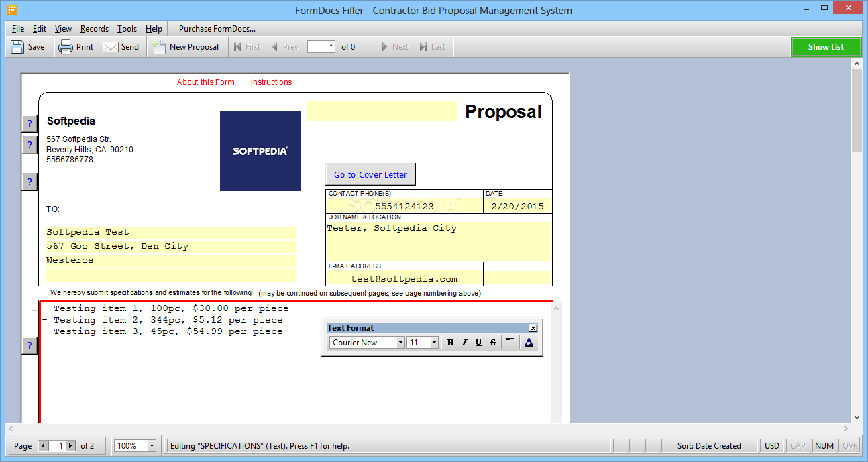Click the 'Testing item 1, 100pc' line
868x462 pixels.
coord(165,308)
